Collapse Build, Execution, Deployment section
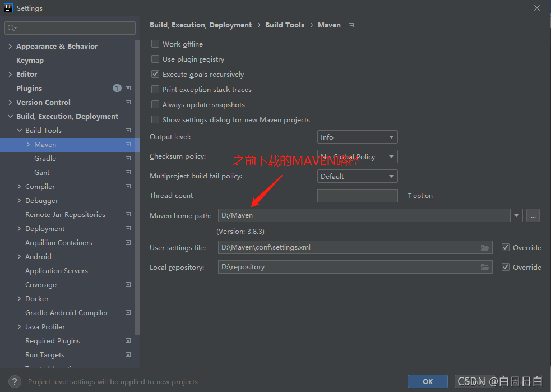551x392 pixels. 10,117
